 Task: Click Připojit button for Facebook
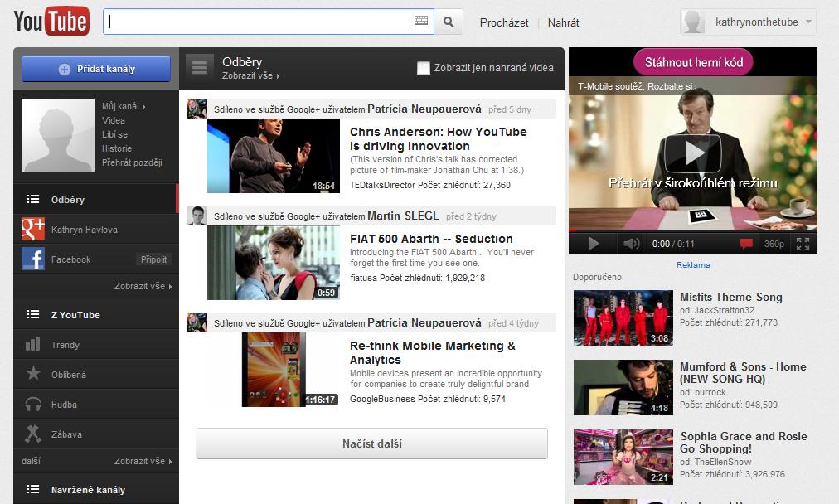(x=153, y=259)
